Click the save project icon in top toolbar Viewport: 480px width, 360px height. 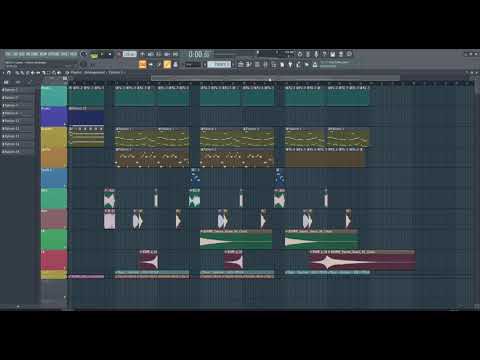coord(332,54)
